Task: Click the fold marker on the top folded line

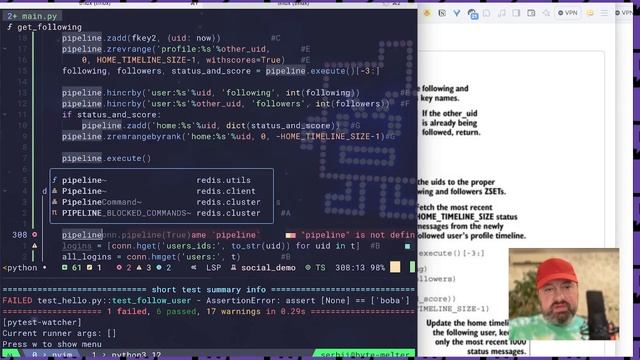Action: [x=5, y=49]
